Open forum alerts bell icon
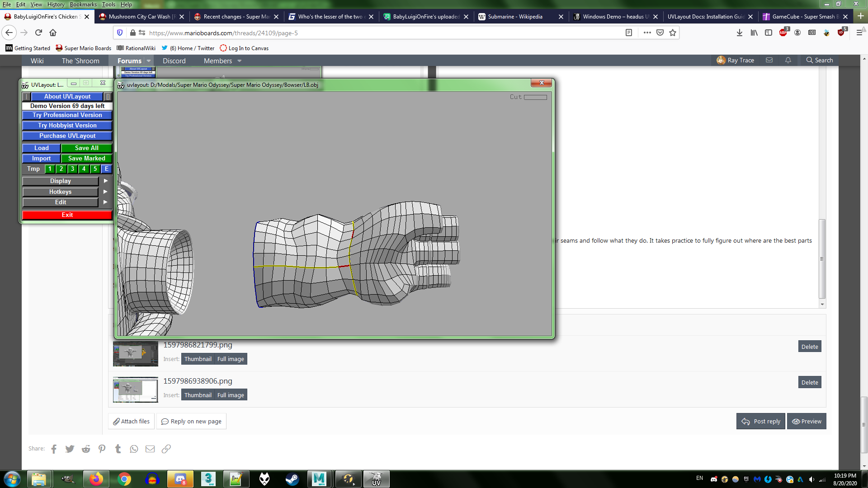Screen dimensions: 868x488 788,60
